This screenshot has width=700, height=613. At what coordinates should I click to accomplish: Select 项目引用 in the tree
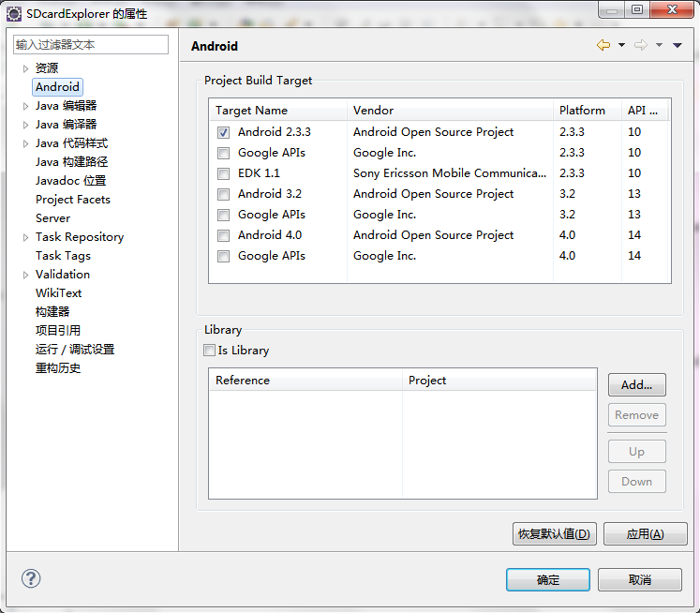point(58,330)
